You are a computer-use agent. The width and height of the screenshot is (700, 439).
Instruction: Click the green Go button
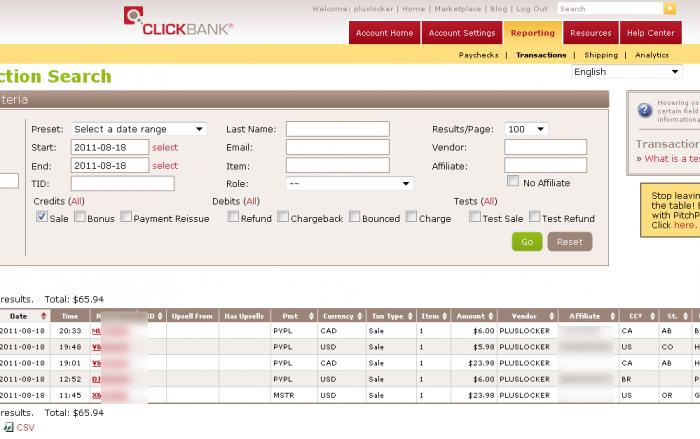click(527, 242)
